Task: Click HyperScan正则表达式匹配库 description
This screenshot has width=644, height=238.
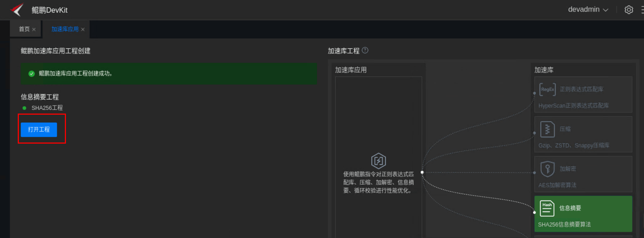Action: click(574, 106)
